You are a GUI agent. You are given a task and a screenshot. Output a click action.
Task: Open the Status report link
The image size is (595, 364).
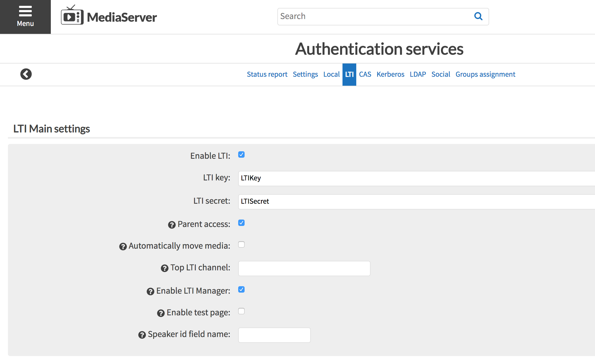point(267,74)
